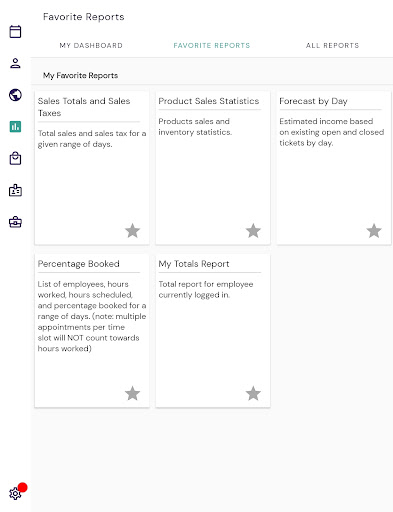Screen dimensions: 393x512
Task: Click the globe icon in sidebar
Action: tap(15, 95)
